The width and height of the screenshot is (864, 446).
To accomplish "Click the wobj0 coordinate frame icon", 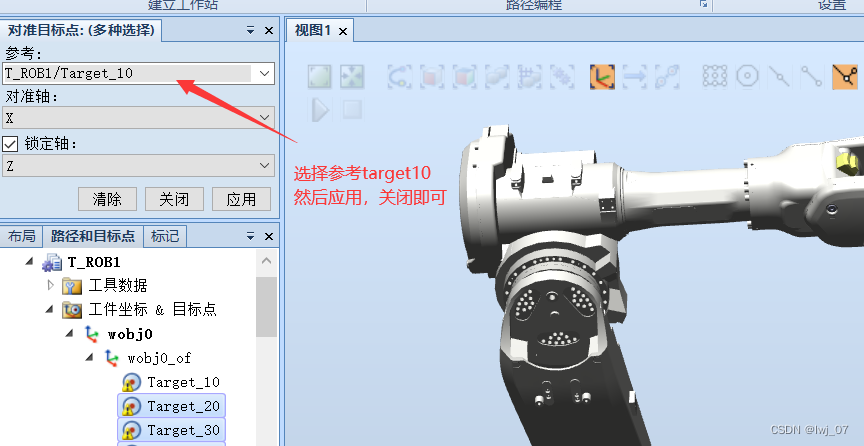I will point(91,334).
